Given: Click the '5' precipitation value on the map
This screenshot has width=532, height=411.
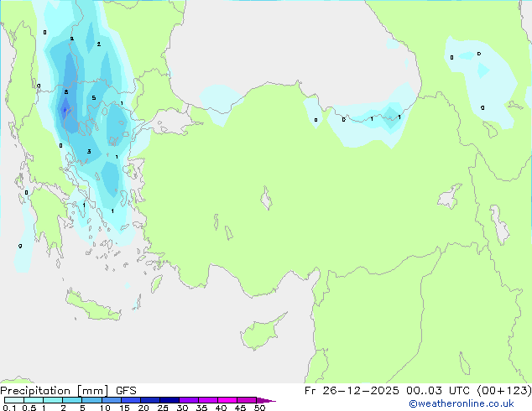Looking at the screenshot, I should 94,98.
